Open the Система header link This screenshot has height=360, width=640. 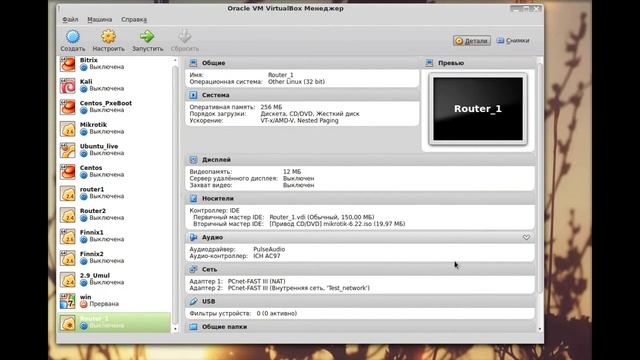[x=216, y=95]
